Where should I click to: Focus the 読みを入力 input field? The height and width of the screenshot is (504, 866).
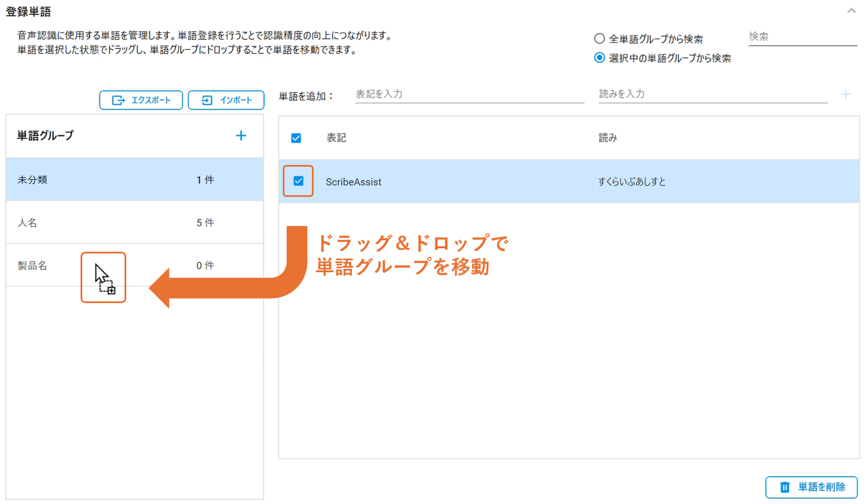pyautogui.click(x=712, y=94)
